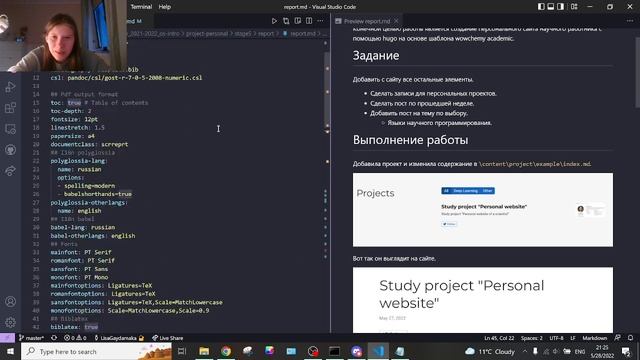Viewport: 640px width, 360px height.
Task: Click the editor scrollbar down arrow
Action: 327,131
